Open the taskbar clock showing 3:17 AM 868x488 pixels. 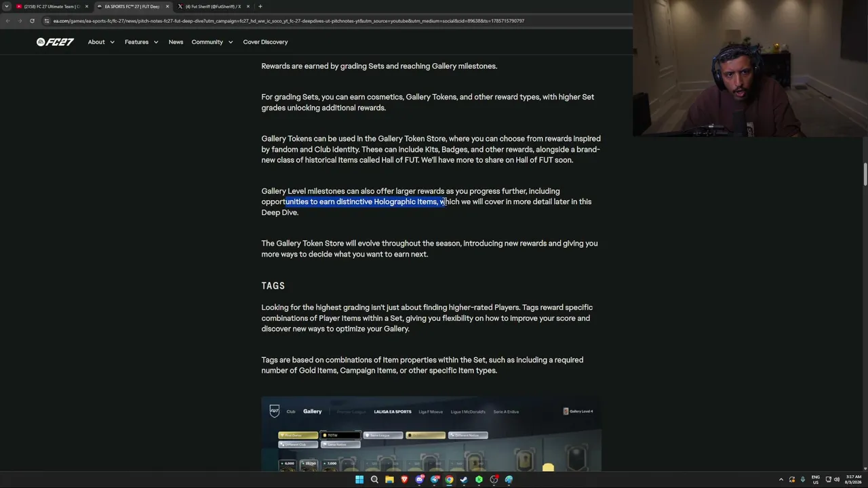tap(854, 480)
